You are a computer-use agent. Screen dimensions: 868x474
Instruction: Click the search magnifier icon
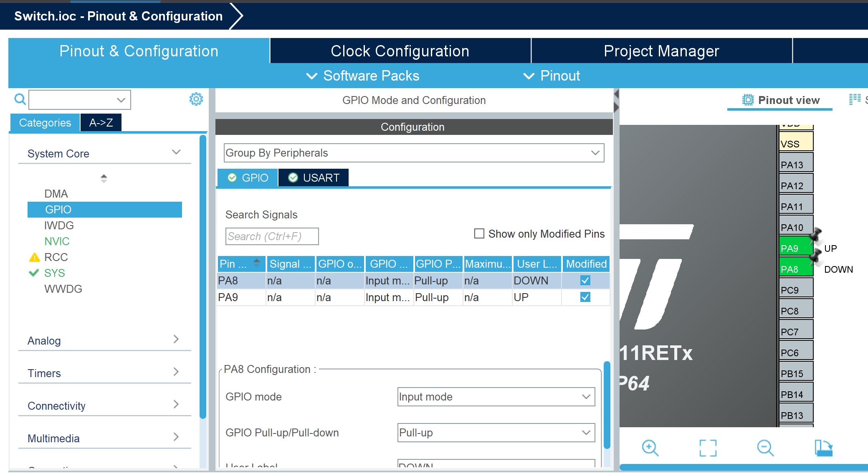[x=20, y=99]
